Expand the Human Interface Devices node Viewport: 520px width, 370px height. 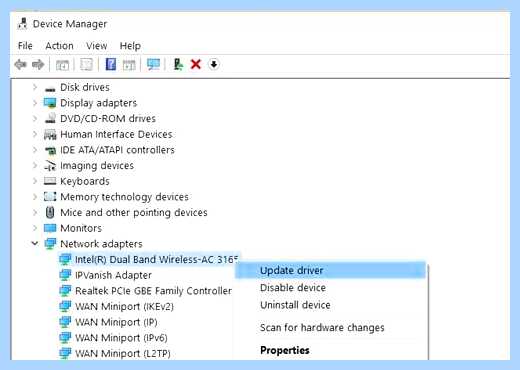coord(35,134)
